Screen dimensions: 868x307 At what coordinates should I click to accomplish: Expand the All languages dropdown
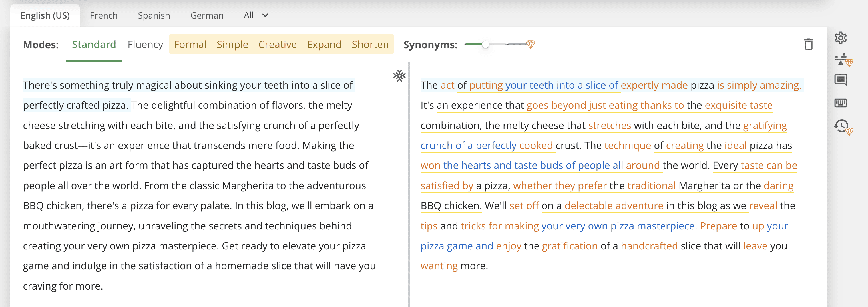point(256,15)
